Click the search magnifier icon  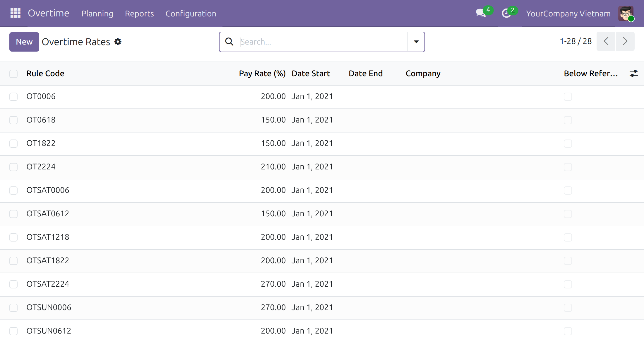click(229, 42)
